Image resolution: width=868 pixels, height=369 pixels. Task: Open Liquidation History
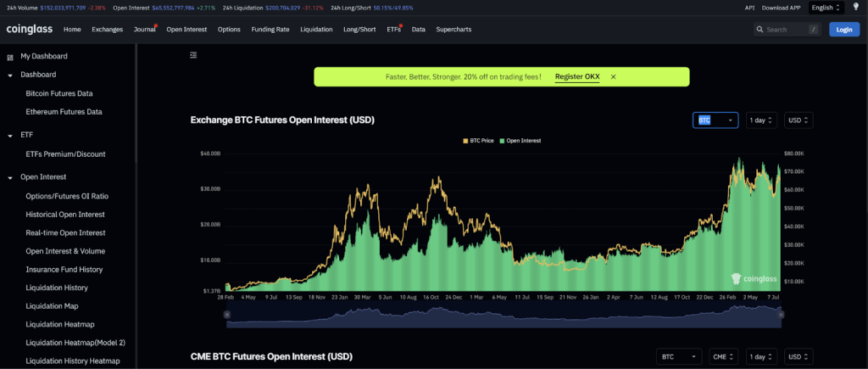click(x=57, y=288)
